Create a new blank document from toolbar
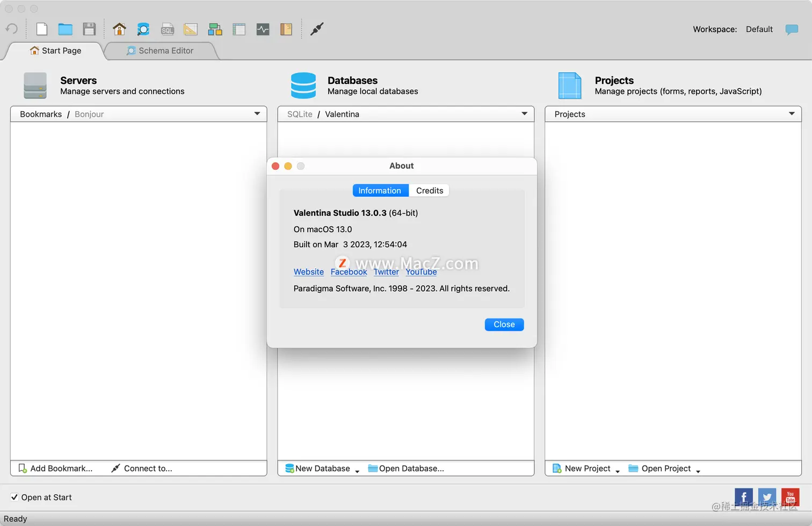 (41, 29)
